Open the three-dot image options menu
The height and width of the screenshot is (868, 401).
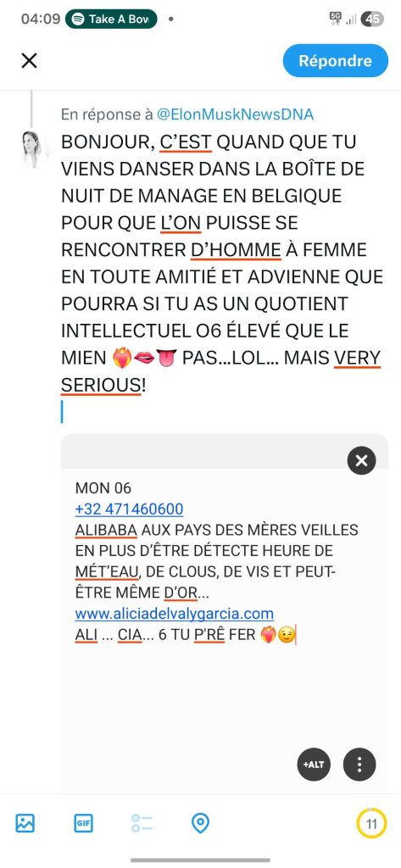pyautogui.click(x=359, y=765)
